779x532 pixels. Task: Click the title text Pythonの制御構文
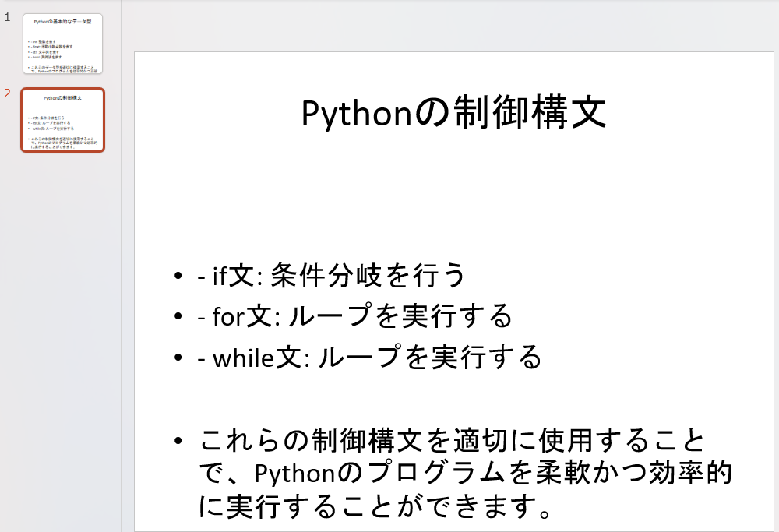[x=456, y=114]
